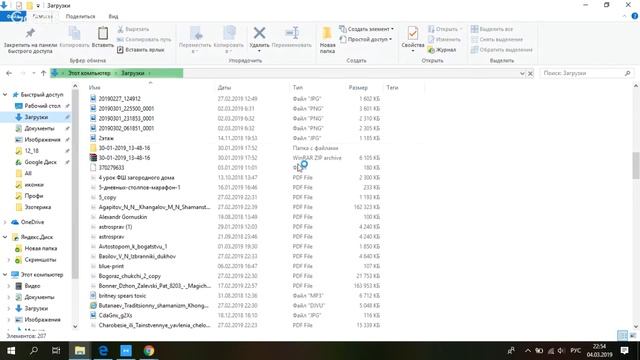Select the file 20190227_124912
Screen dimensions: 640x360
119,98
